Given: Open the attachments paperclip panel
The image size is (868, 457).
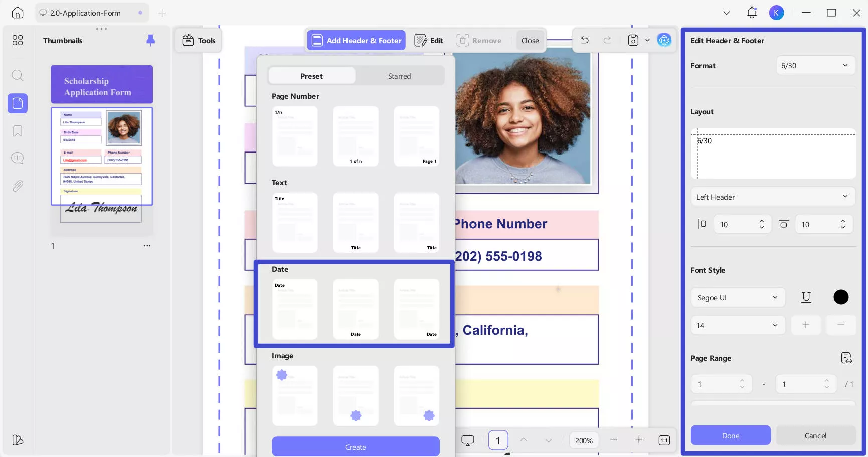Looking at the screenshot, I should tap(18, 186).
